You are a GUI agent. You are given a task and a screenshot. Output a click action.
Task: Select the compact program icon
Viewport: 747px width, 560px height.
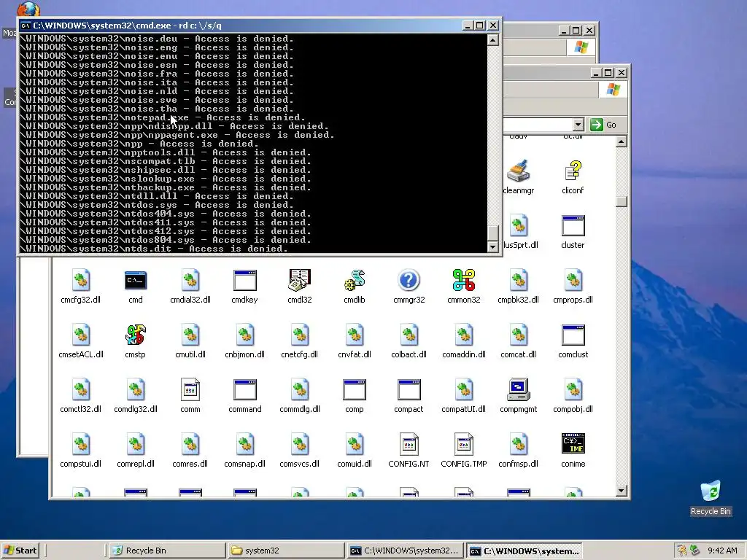(x=409, y=389)
